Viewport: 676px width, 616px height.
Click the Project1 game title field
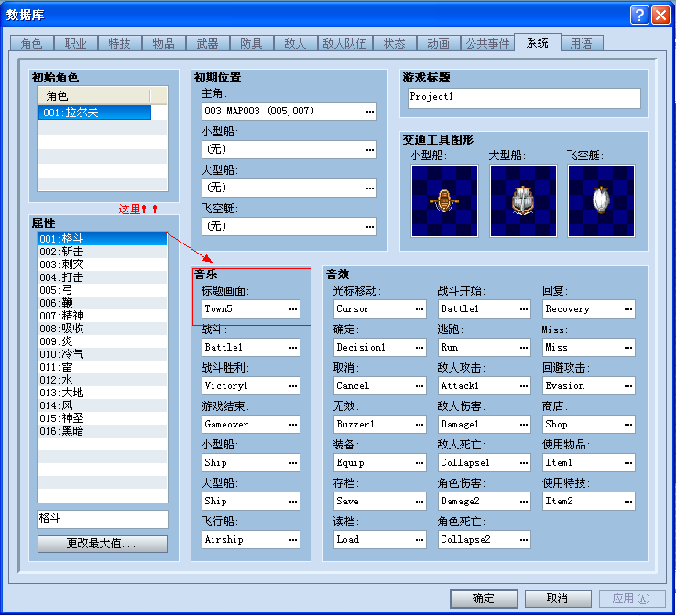[524, 98]
